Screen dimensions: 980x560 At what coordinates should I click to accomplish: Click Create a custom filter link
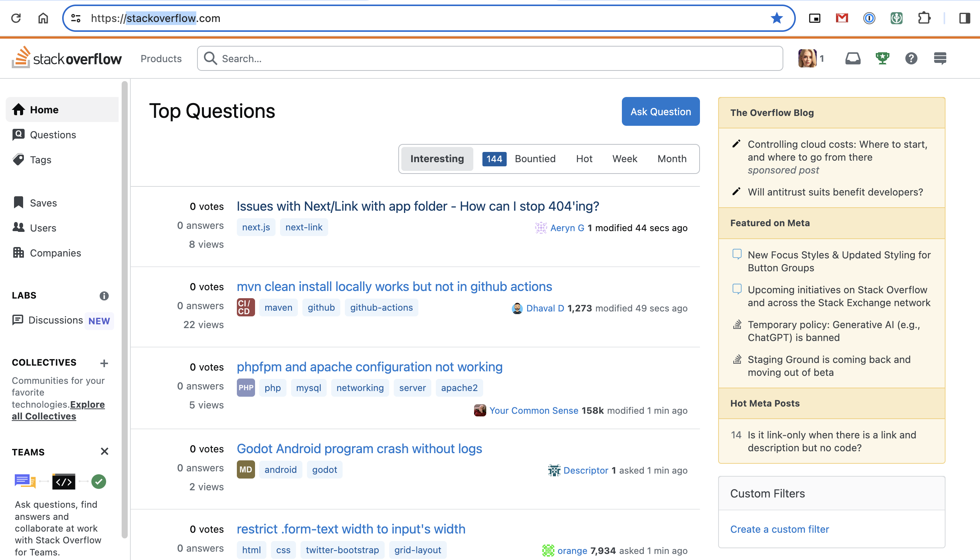tap(779, 530)
